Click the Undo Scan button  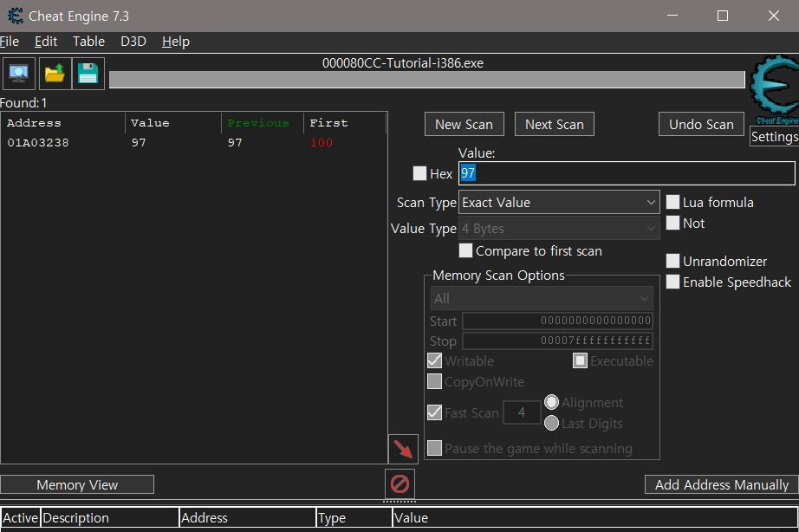point(701,125)
